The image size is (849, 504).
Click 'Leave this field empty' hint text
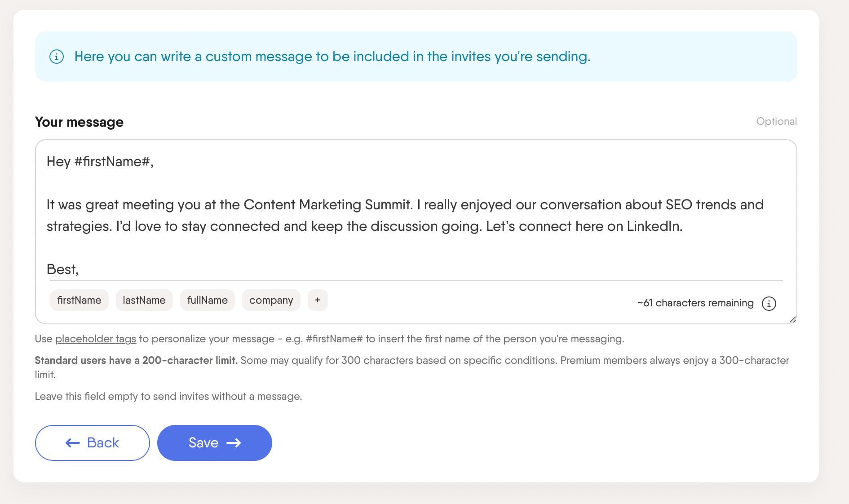168,396
